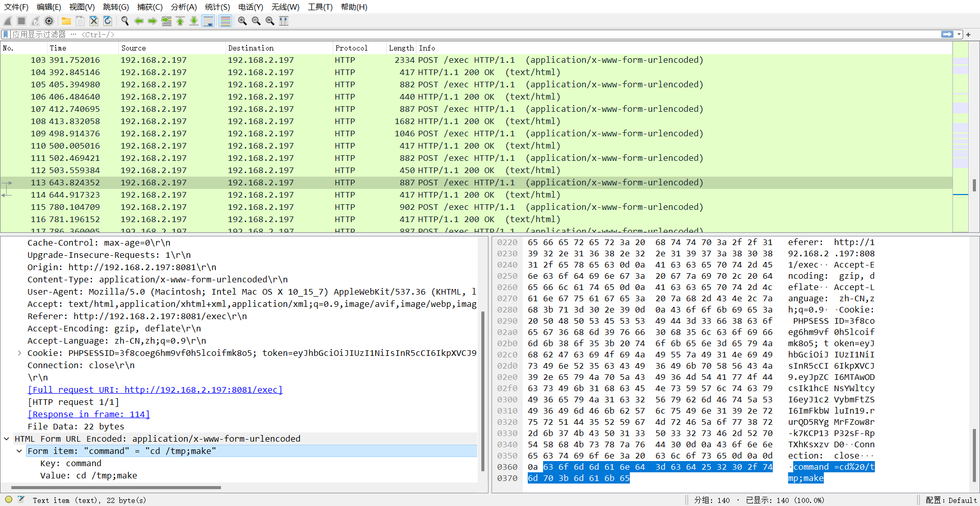Reload the capture file icon

108,21
